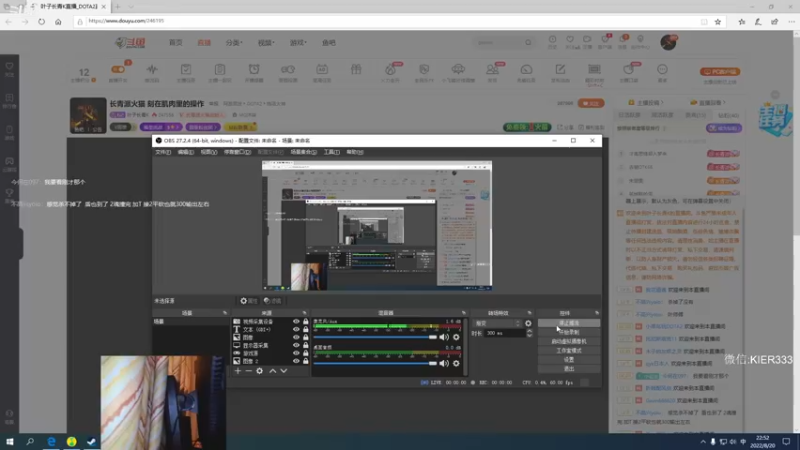The width and height of the screenshot is (800, 450).
Task: Click the gift box icon in the streamer toolbar
Action: pos(356,69)
